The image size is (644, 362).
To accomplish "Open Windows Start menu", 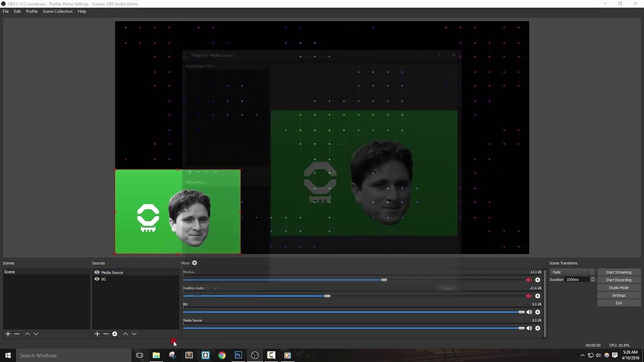I will tap(8, 355).
